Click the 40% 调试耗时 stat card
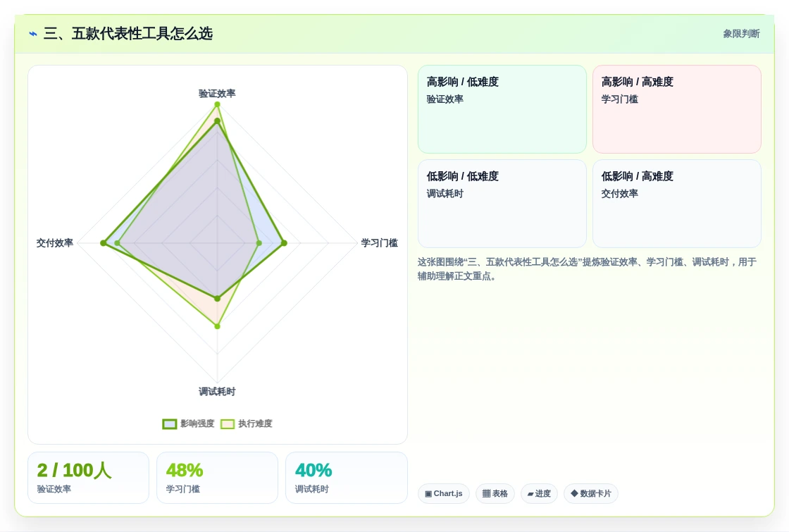Image resolution: width=789 pixels, height=532 pixels. point(346,478)
